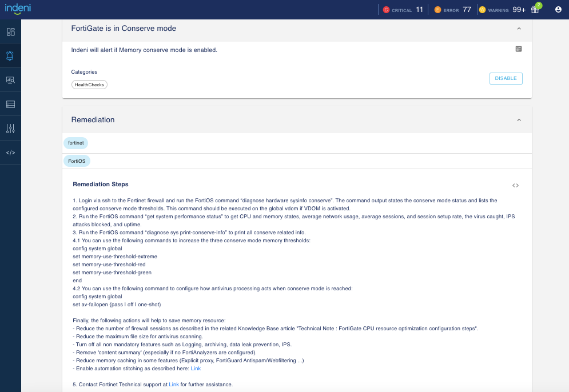Click 'Remove content summary' line
569x392 pixels.
click(165, 353)
